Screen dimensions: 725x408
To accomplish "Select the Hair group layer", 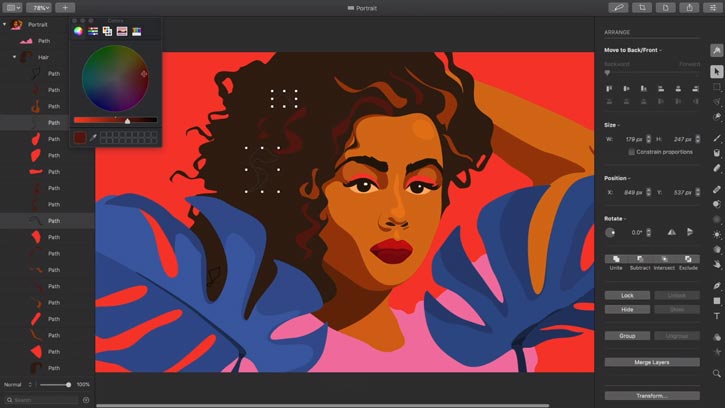I will pos(47,57).
